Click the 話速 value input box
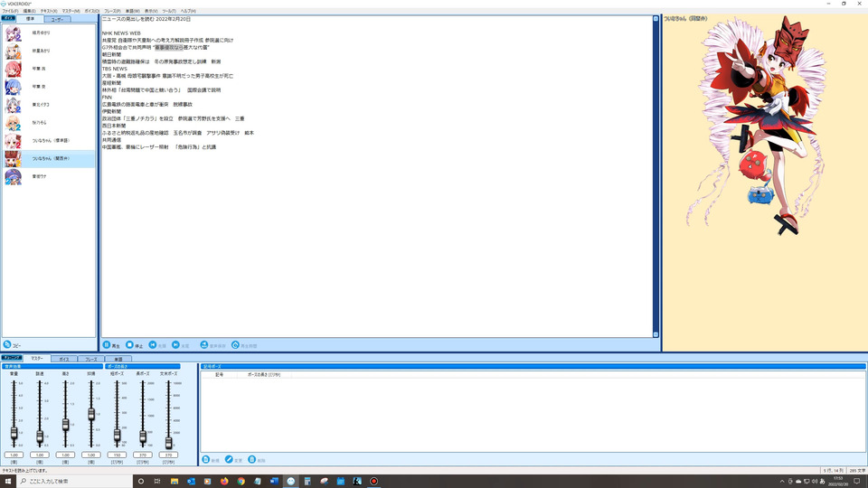The height and width of the screenshot is (488, 868). [x=40, y=455]
